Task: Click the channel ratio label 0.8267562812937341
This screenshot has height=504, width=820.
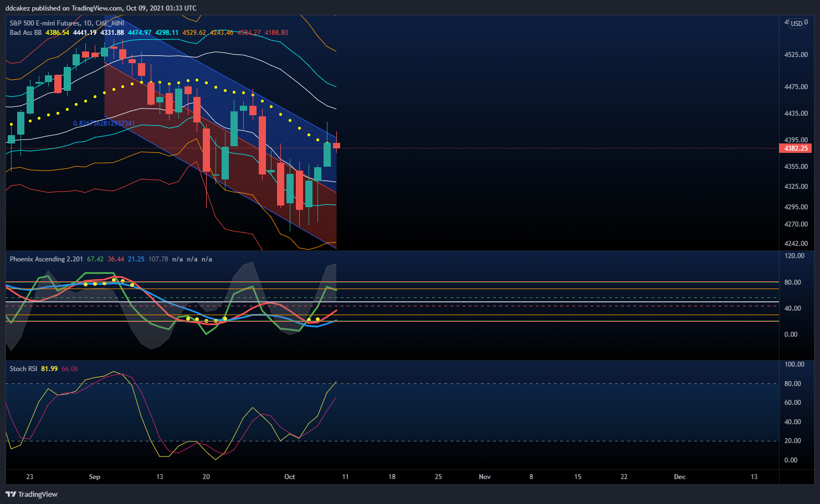Action: click(104, 124)
